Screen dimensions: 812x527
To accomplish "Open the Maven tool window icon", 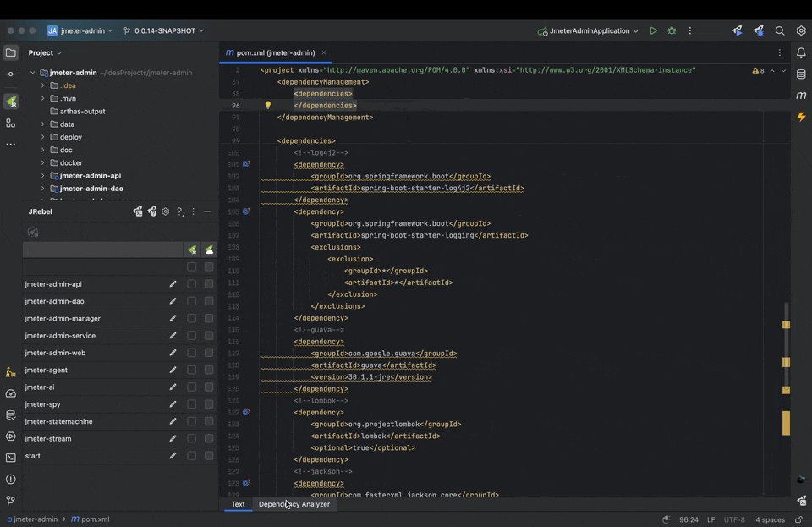I will [x=801, y=96].
